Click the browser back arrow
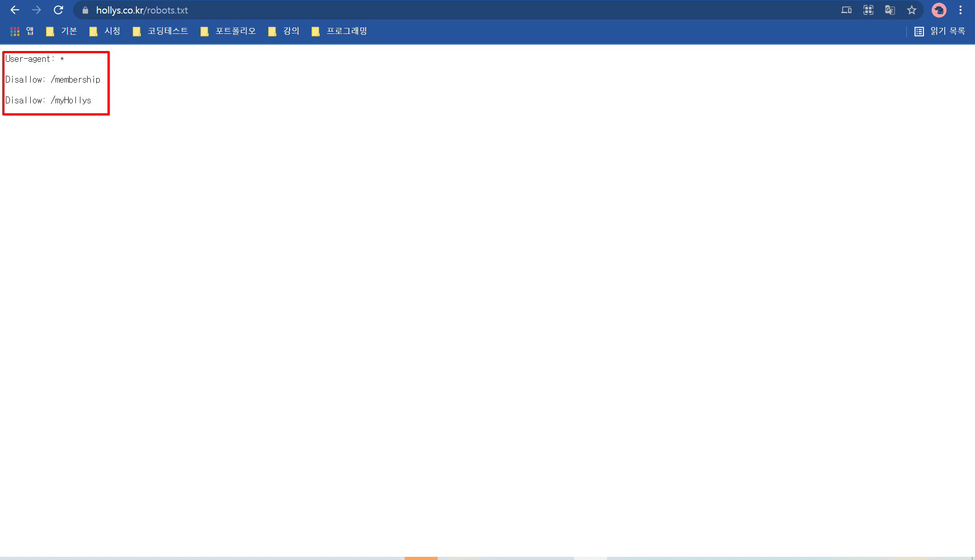Image resolution: width=975 pixels, height=560 pixels. (x=14, y=10)
